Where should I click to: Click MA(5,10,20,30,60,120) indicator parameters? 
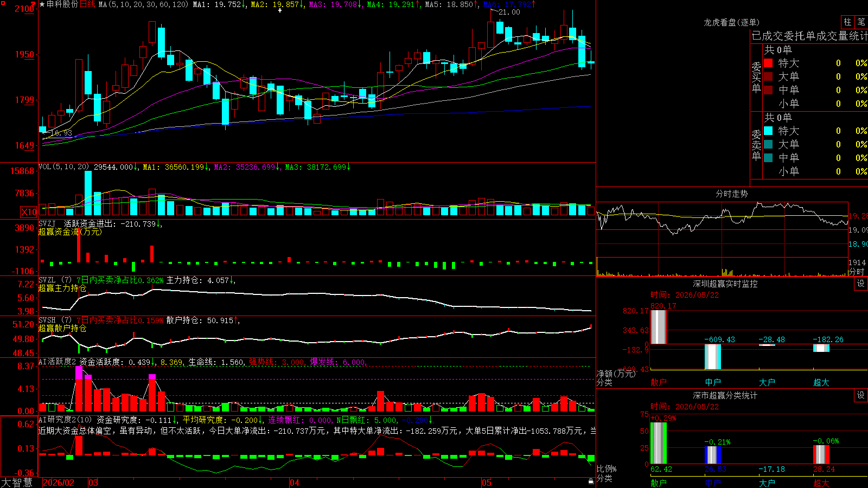pyautogui.click(x=143, y=4)
